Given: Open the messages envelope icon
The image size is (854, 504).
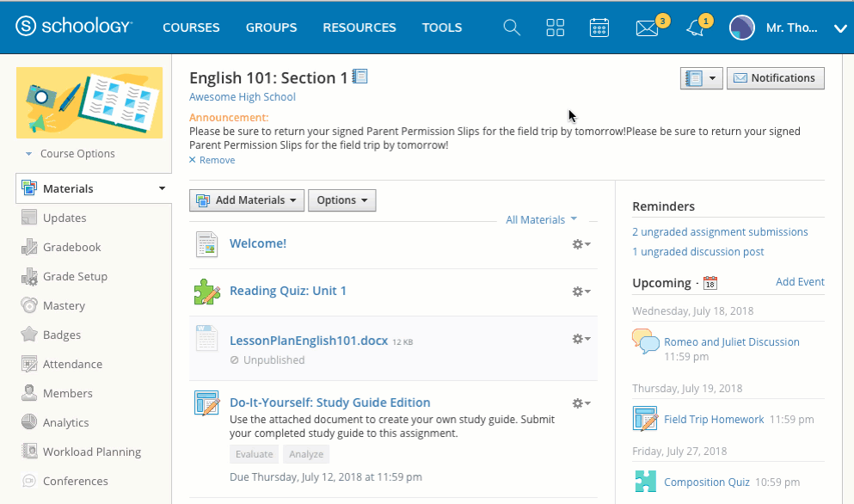Looking at the screenshot, I should (x=647, y=28).
